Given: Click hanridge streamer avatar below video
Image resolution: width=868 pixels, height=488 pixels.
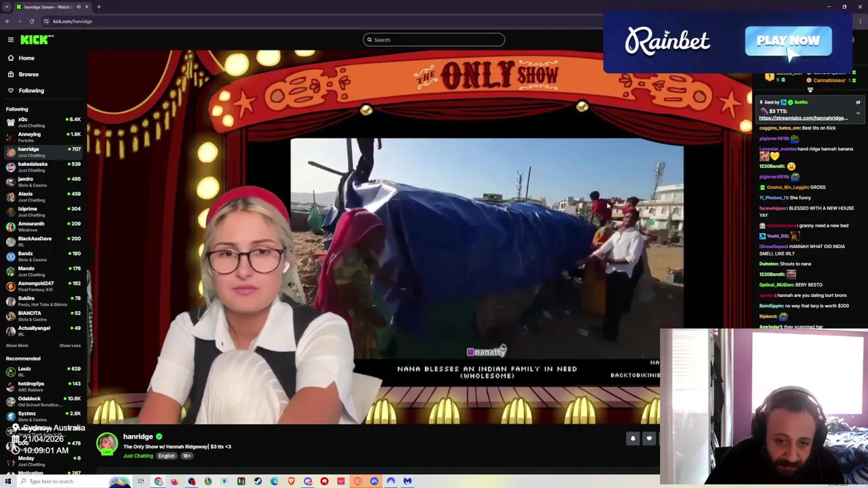Looking at the screenshot, I should pyautogui.click(x=106, y=444).
